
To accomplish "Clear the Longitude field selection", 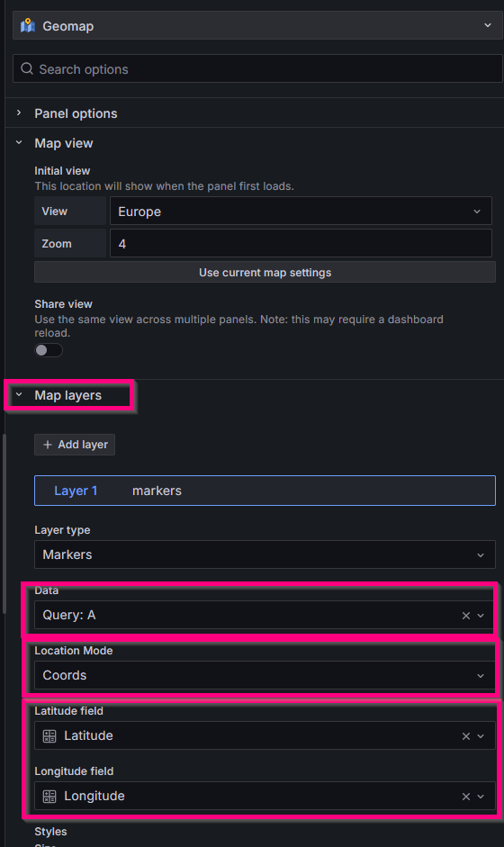I will [465, 797].
